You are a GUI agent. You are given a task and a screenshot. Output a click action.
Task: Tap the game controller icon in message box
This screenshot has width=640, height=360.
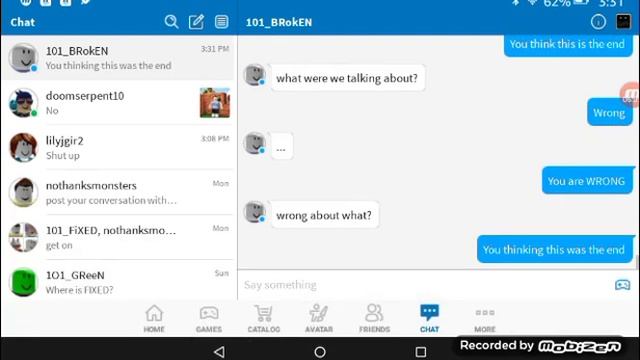tap(622, 284)
